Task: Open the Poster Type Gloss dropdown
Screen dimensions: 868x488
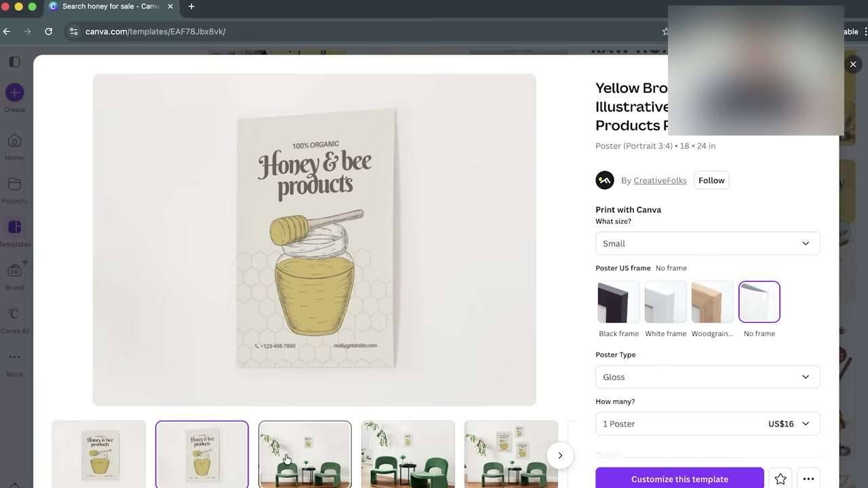Action: click(707, 377)
